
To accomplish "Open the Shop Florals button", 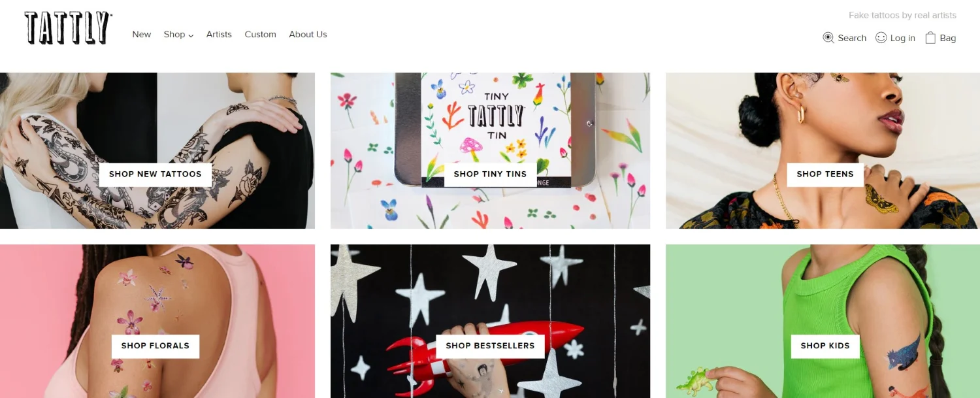I will 155,346.
